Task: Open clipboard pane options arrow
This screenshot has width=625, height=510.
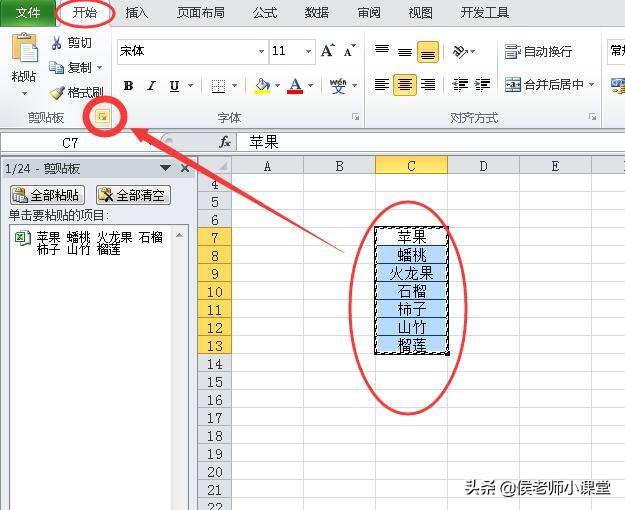Action: point(165,168)
